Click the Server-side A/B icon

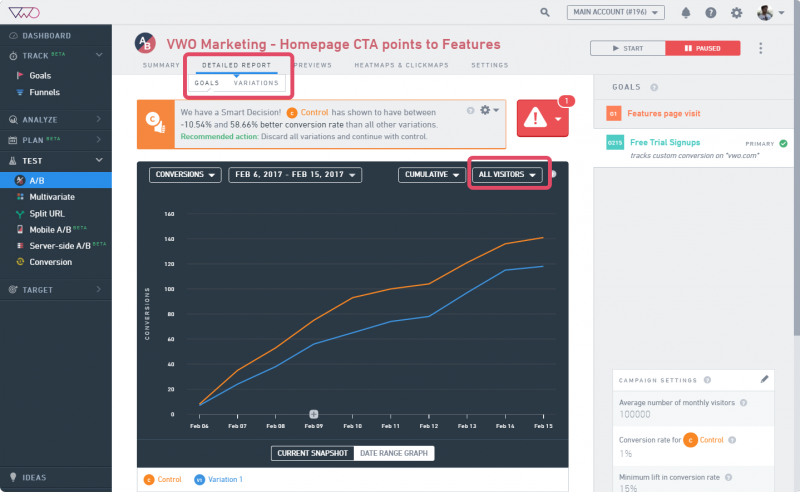tap(20, 246)
